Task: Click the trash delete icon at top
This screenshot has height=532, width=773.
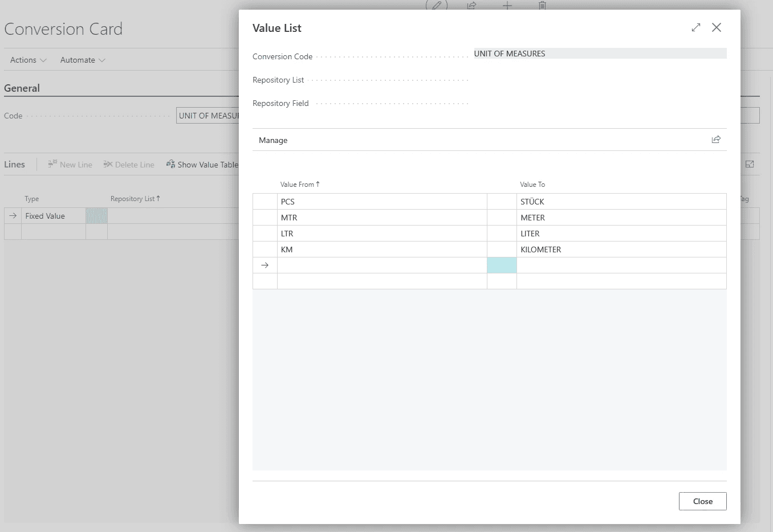Action: 542,6
